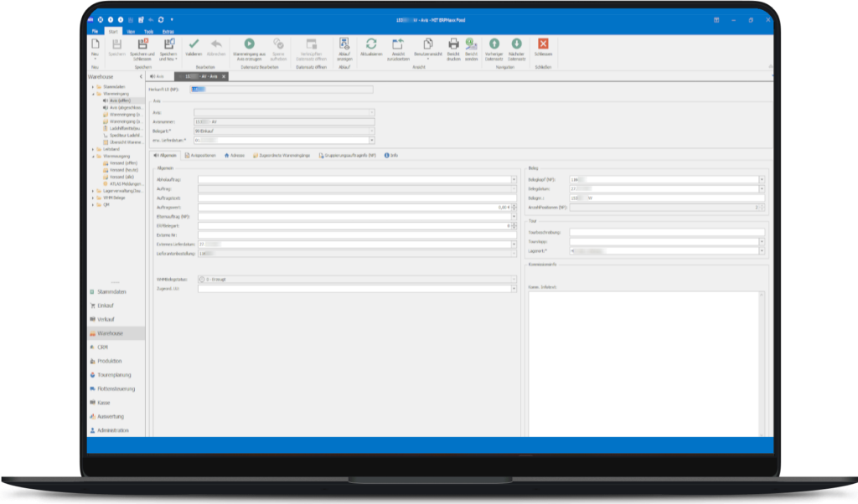The height and width of the screenshot is (504, 858).
Task: Send report with Bericht senden
Action: pos(472,44)
